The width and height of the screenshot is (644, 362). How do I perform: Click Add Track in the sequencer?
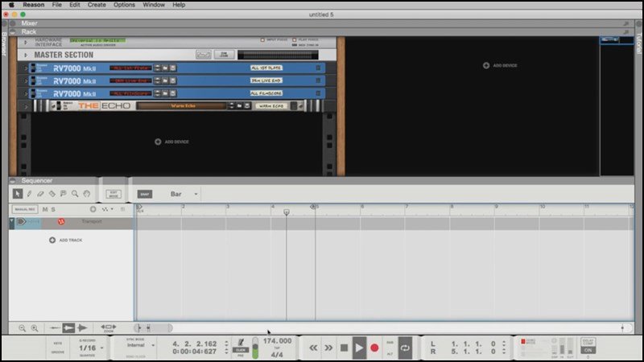click(x=66, y=240)
